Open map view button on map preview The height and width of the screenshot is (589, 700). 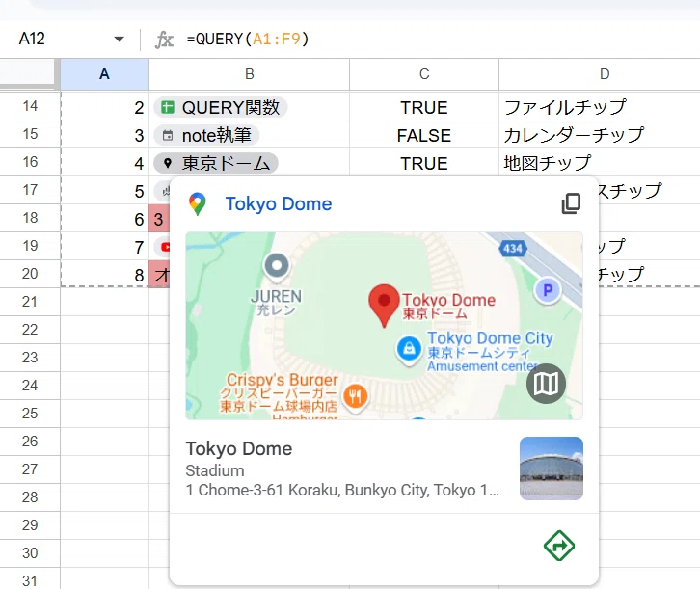(x=546, y=384)
